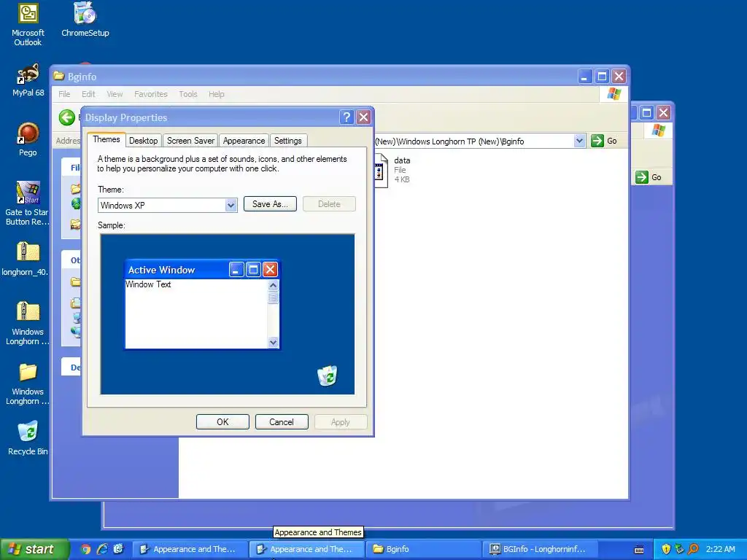The width and height of the screenshot is (747, 560).
Task: Switch to the Themes tab
Action: click(107, 139)
